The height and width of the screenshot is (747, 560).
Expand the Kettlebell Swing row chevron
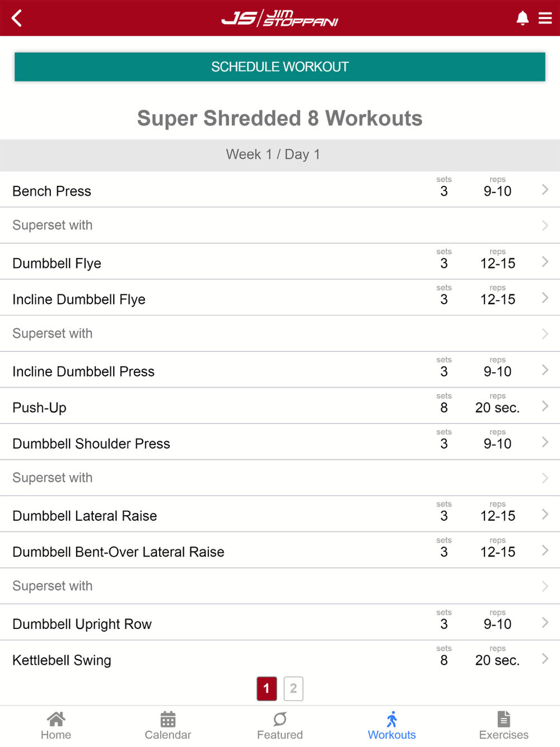[545, 659]
